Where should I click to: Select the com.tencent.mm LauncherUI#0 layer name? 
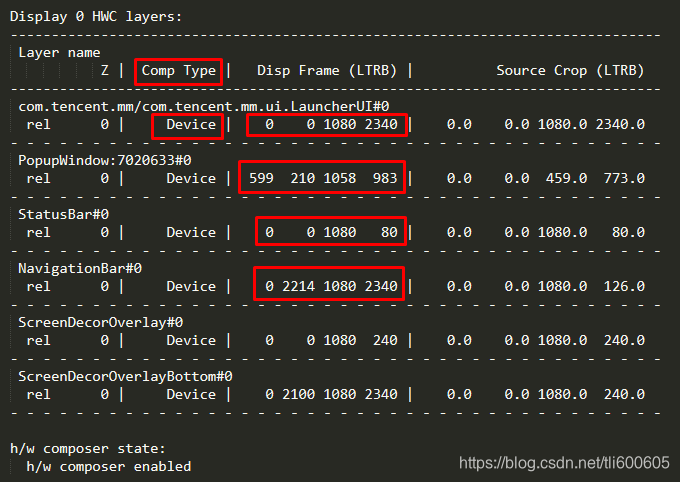[203, 106]
